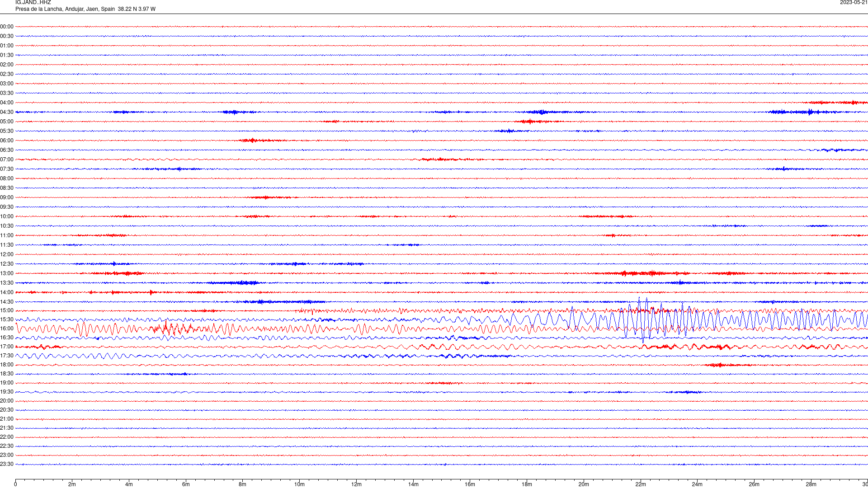Click the 28m tick on the time axis

click(811, 484)
